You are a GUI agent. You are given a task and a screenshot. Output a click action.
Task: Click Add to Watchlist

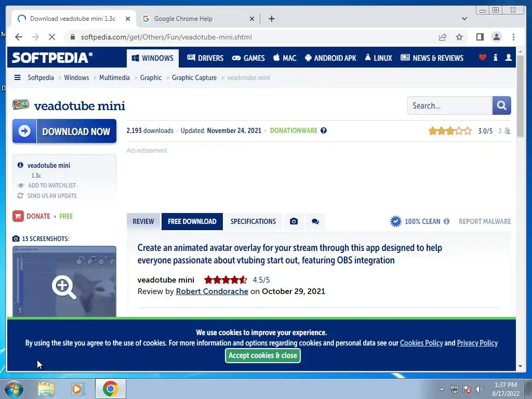pos(52,185)
